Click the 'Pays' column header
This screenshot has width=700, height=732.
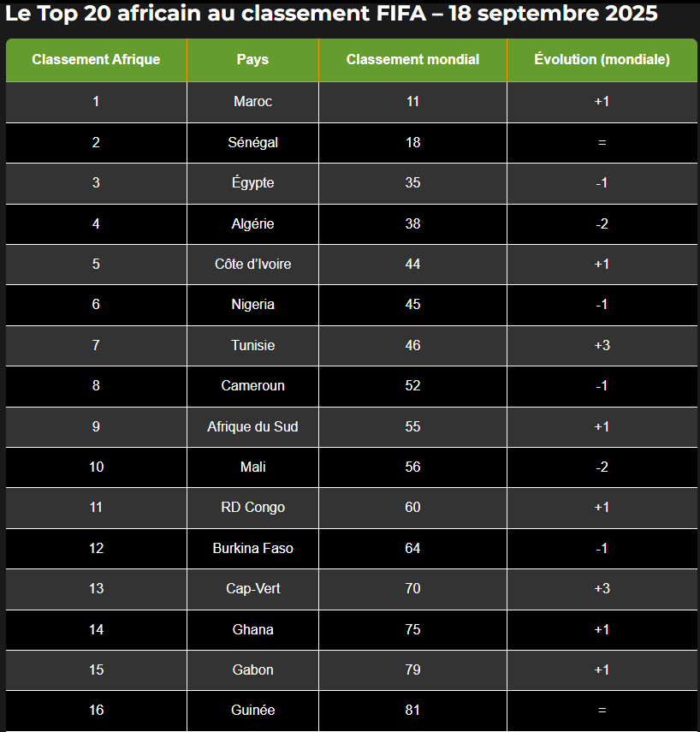[x=252, y=60]
